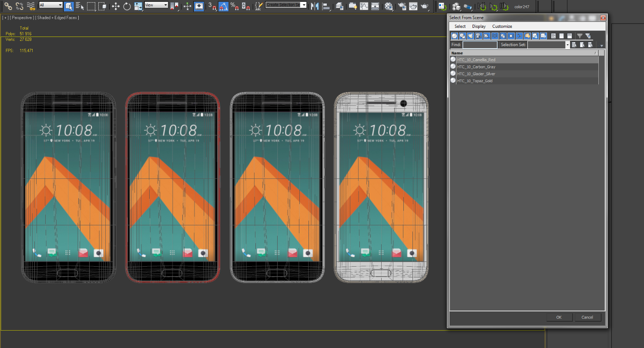Open Display menu in Select From Scene

point(479,27)
